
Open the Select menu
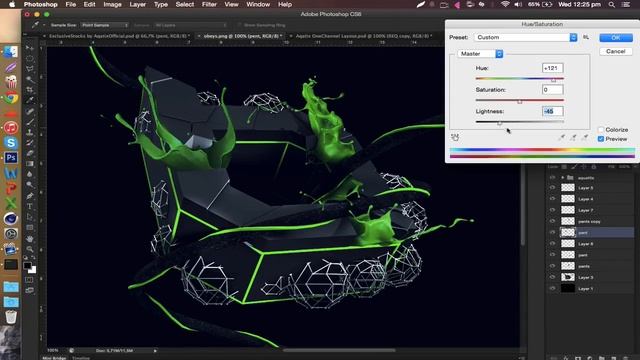click(x=184, y=4)
